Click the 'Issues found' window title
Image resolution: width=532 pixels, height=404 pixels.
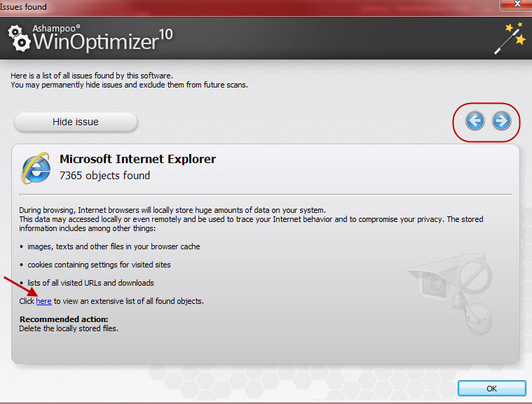pos(23,6)
